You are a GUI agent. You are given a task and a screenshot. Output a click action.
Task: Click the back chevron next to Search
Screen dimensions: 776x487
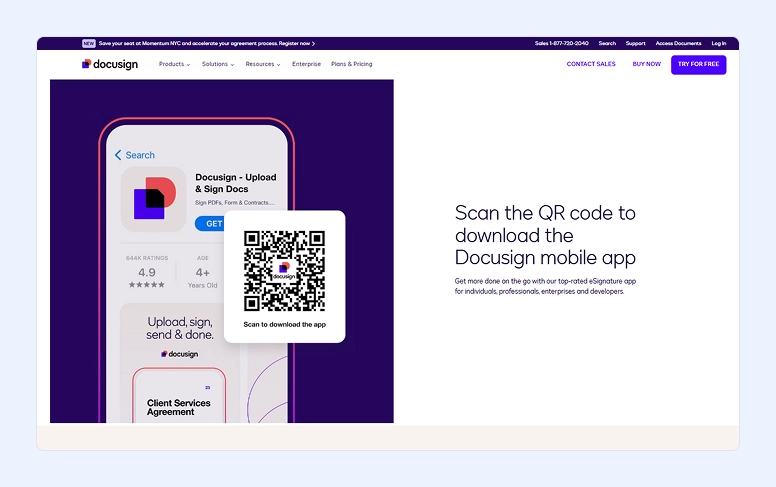coord(118,155)
